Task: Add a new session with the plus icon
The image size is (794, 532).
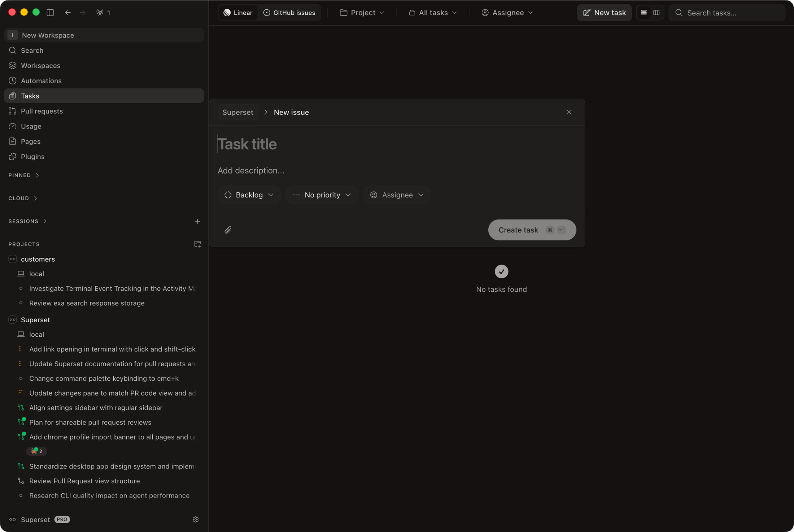Action: point(197,221)
